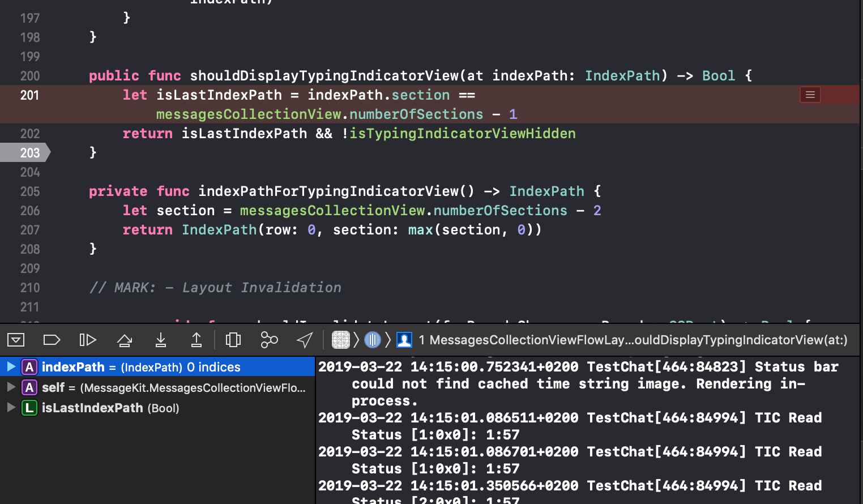This screenshot has width=863, height=504.
Task: Hide the debug area toggle
Action: coord(16,340)
